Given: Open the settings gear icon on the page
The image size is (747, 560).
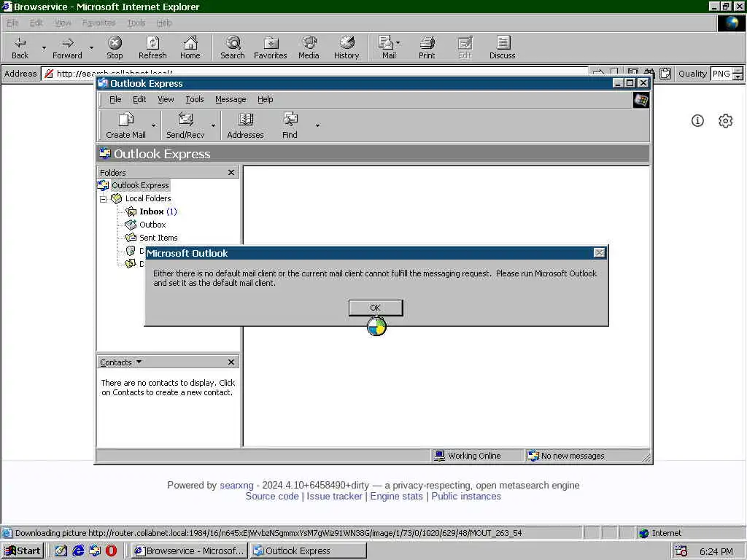Looking at the screenshot, I should (x=725, y=121).
